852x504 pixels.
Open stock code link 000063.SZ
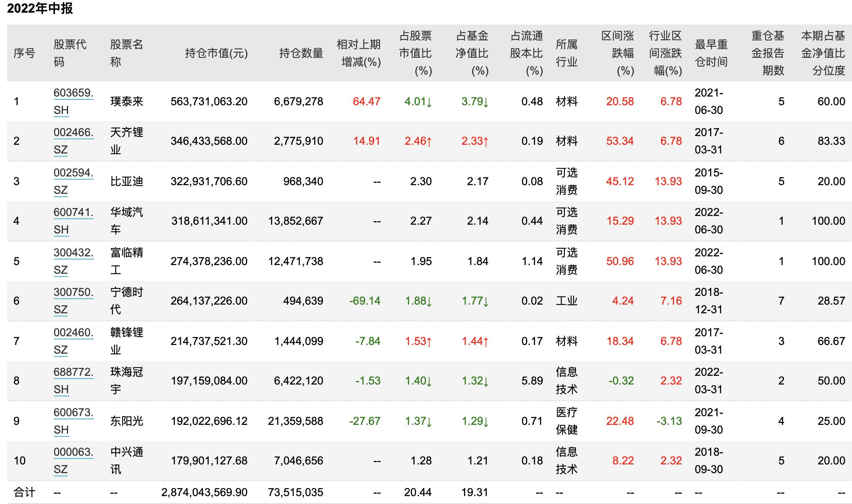(x=74, y=460)
